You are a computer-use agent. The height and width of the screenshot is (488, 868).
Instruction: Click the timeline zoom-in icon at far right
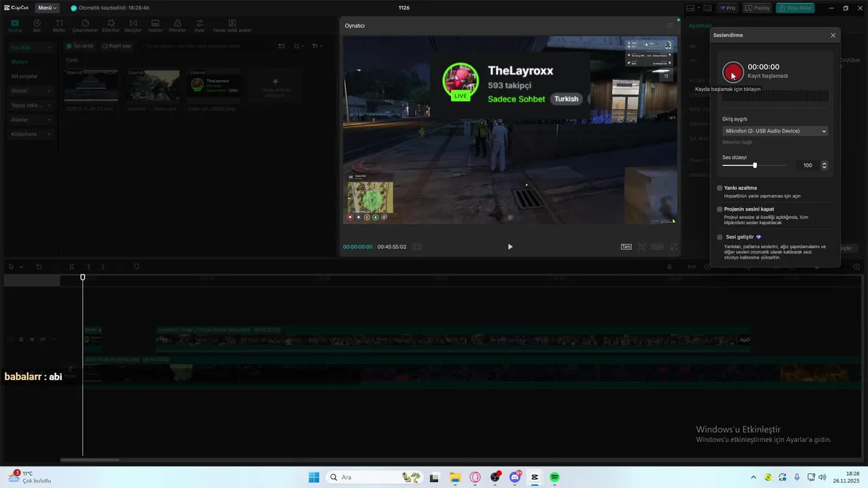coord(856,266)
